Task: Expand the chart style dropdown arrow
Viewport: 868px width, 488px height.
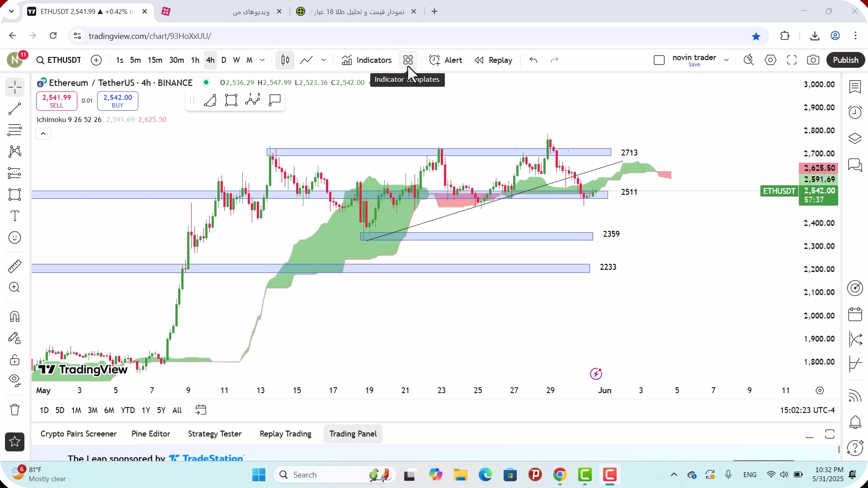Action: tap(324, 60)
